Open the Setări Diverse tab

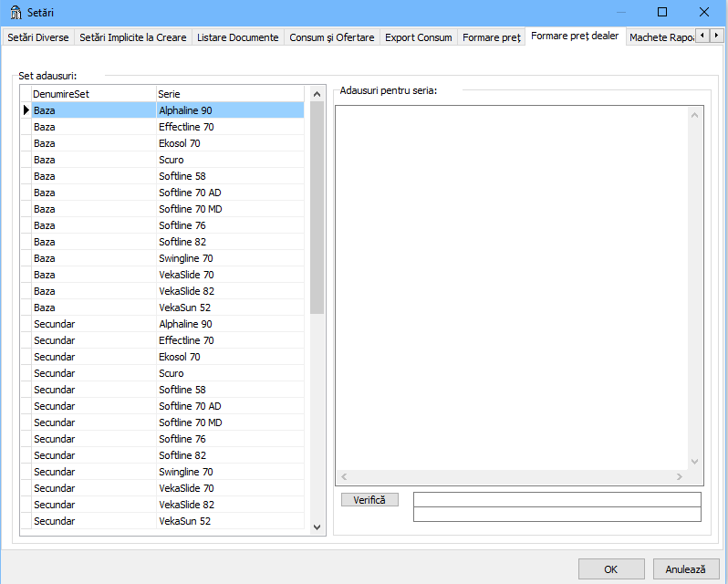[x=37, y=37]
